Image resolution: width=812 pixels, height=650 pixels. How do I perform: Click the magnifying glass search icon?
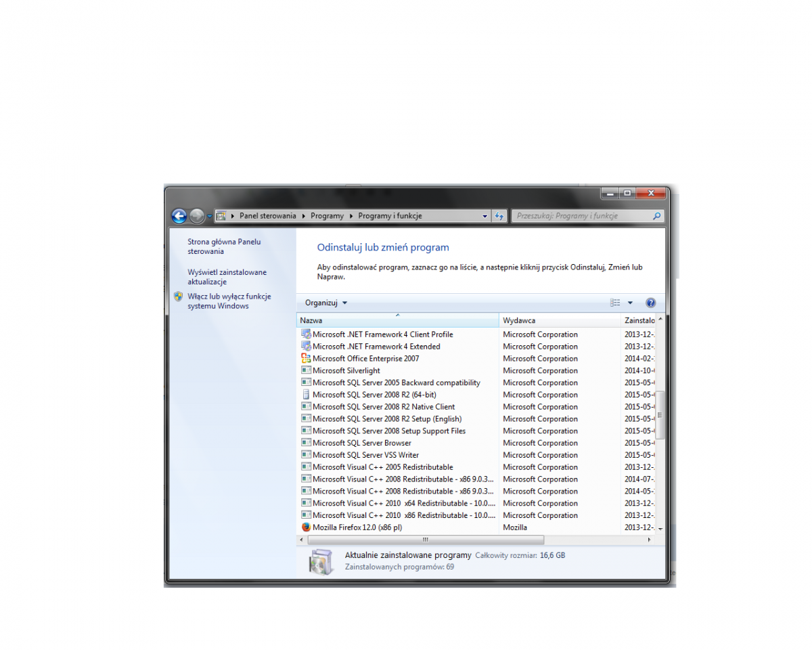pos(656,216)
